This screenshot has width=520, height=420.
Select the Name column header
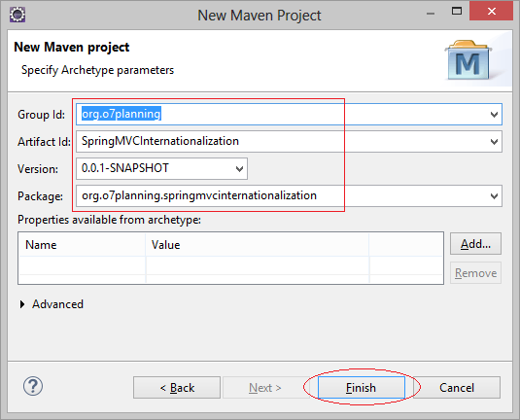point(82,245)
